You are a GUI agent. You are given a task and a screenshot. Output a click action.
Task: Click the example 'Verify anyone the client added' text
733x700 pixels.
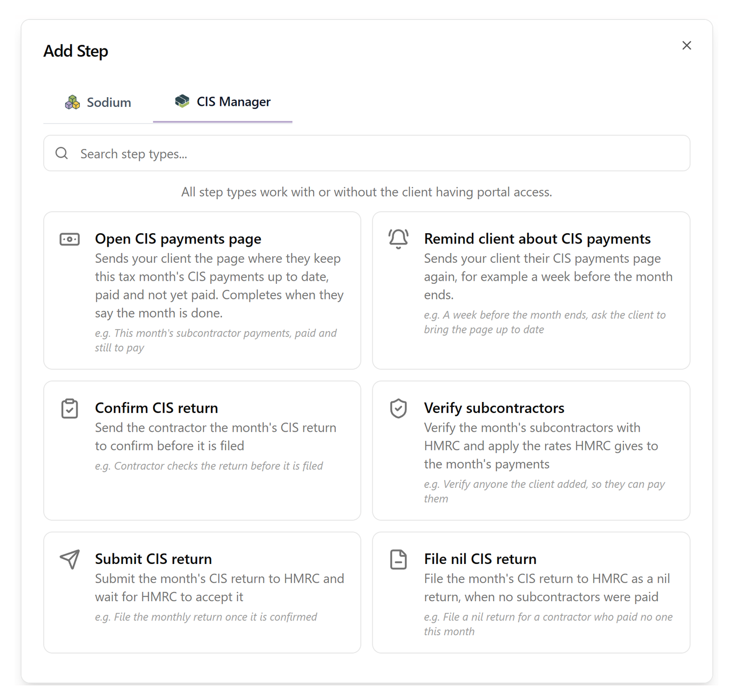click(x=545, y=492)
